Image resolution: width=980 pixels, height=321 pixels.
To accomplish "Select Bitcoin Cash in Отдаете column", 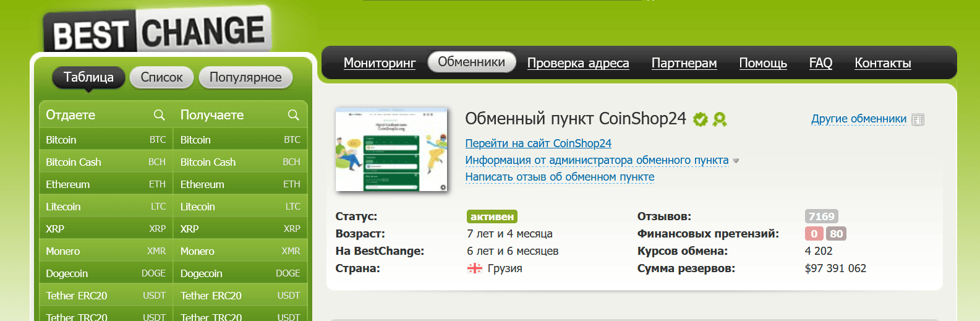I will [106, 162].
